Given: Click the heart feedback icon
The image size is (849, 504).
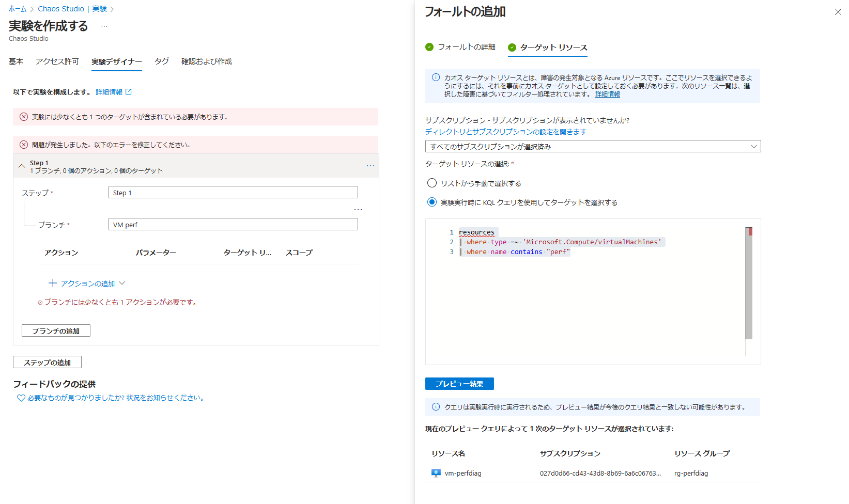Looking at the screenshot, I should click(21, 398).
